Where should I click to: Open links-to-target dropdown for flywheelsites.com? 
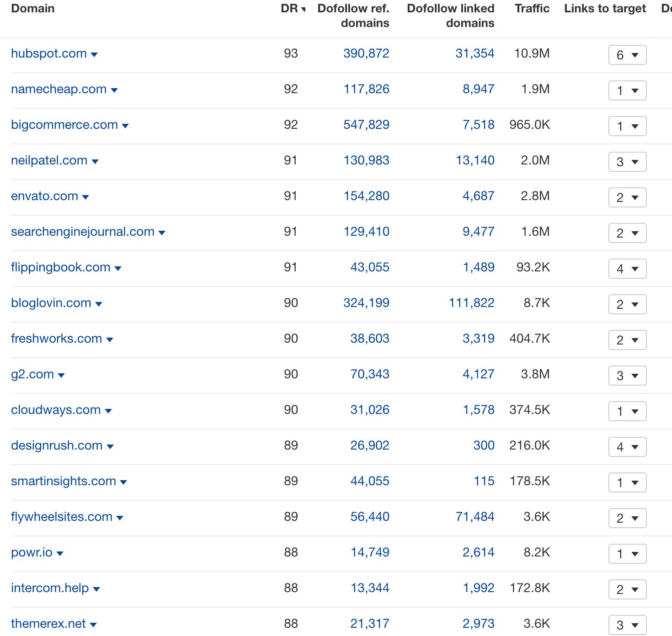627,518
